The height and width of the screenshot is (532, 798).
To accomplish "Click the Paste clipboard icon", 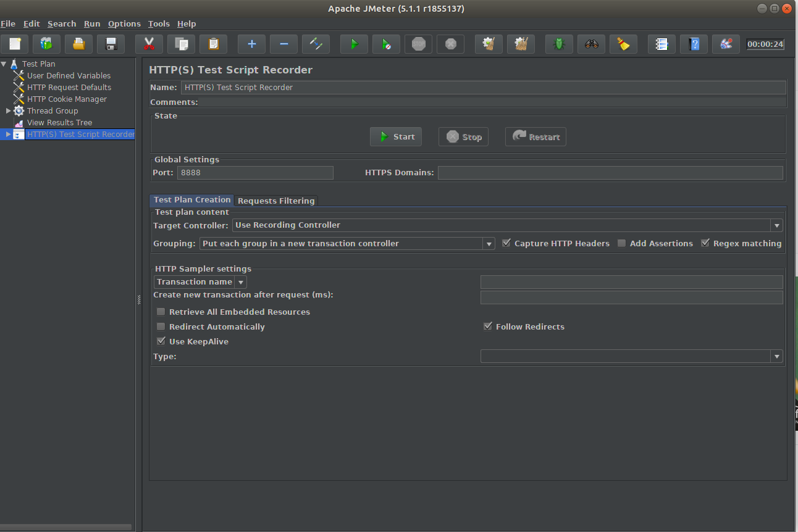I will click(213, 44).
